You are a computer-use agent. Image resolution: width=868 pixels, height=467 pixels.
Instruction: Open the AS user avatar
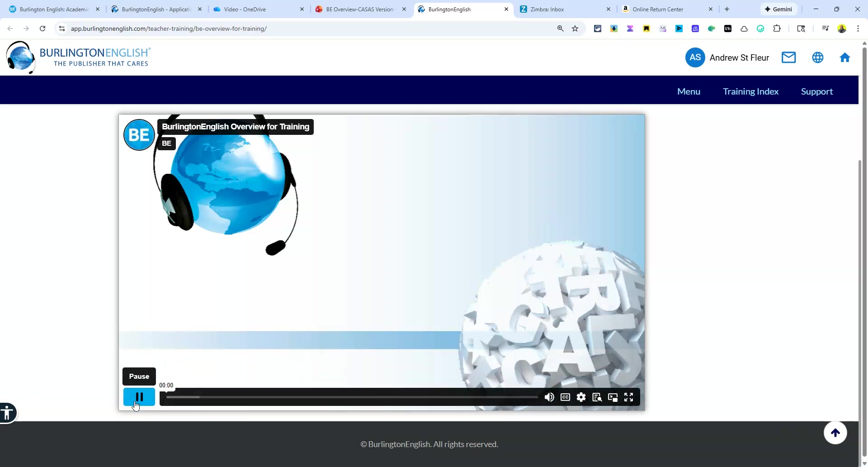pyautogui.click(x=695, y=57)
